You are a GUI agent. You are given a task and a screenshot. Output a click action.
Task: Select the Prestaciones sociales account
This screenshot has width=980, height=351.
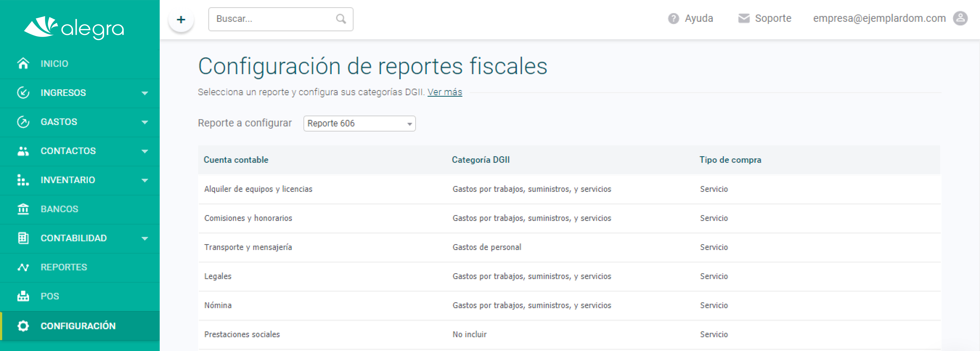[242, 334]
